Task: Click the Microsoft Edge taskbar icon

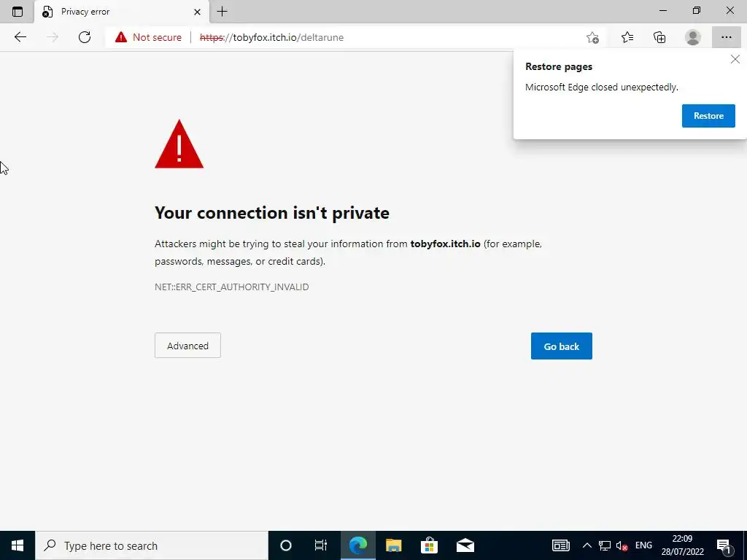Action: pyautogui.click(x=357, y=545)
